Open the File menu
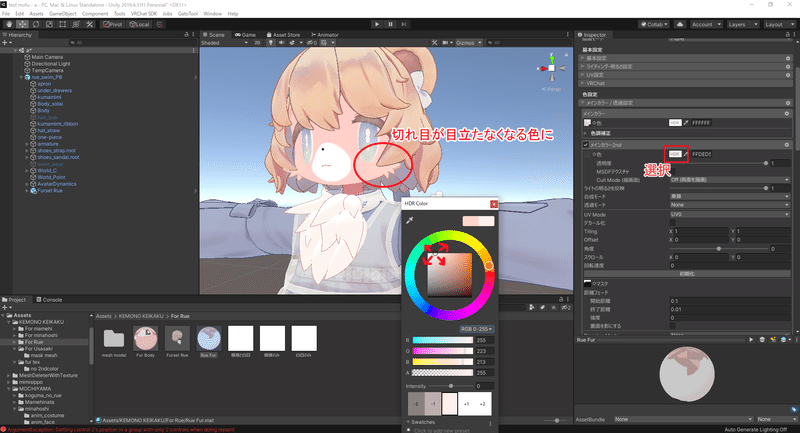This screenshot has height=433, width=800. click(x=6, y=14)
